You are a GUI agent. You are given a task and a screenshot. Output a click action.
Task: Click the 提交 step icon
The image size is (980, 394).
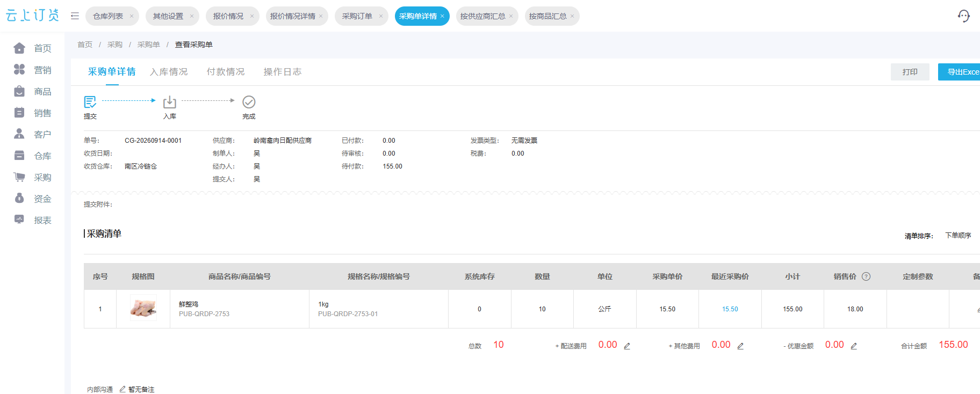coord(90,102)
